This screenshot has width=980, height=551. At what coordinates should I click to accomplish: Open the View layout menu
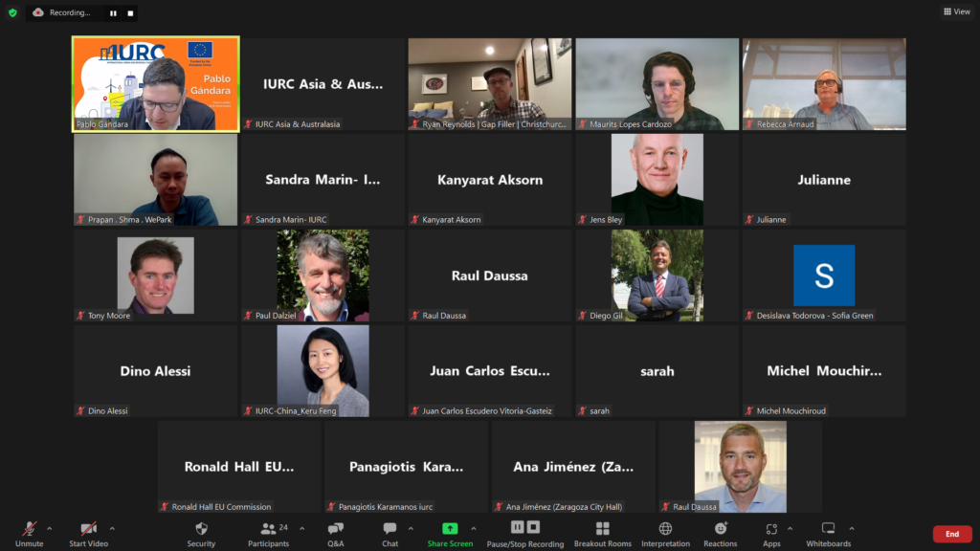point(956,11)
